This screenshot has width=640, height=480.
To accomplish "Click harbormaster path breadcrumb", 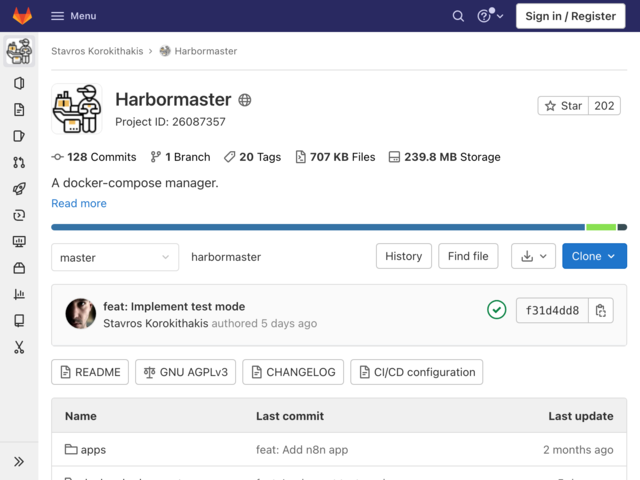I will click(226, 257).
